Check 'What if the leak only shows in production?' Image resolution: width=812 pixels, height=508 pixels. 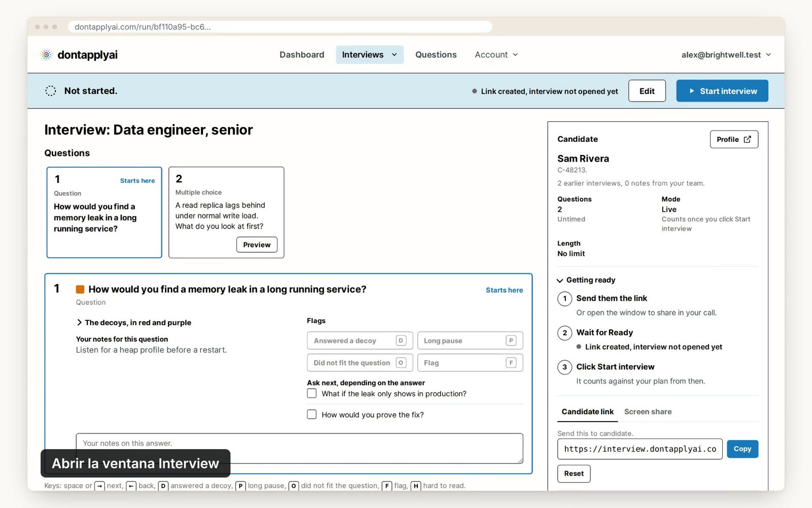(x=312, y=394)
